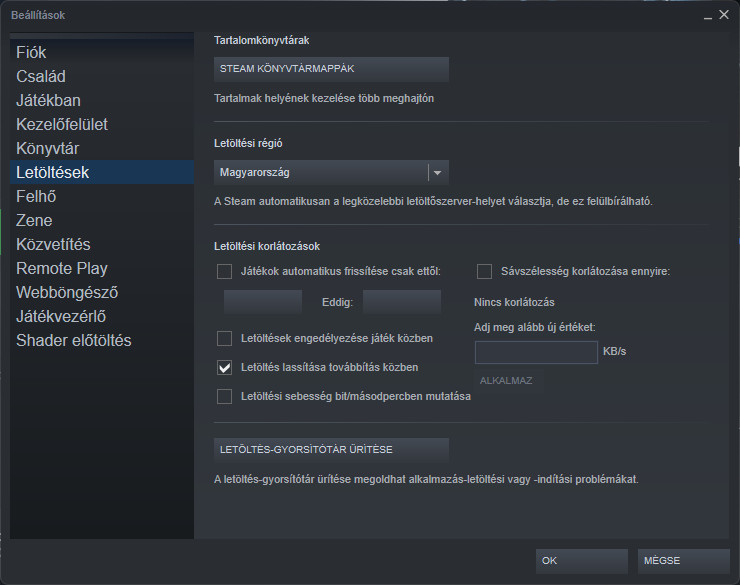Screen dimensions: 740x585
Task: Toggle Letöltések engedélyezése játék közben
Action: click(x=225, y=338)
